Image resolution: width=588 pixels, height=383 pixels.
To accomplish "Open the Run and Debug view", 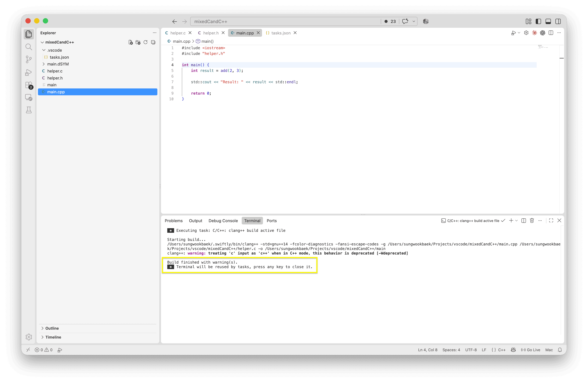I will (x=29, y=72).
